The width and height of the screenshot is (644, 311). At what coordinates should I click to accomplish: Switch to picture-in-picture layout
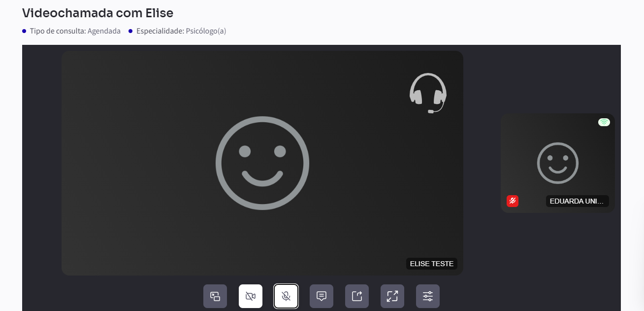[215, 296]
